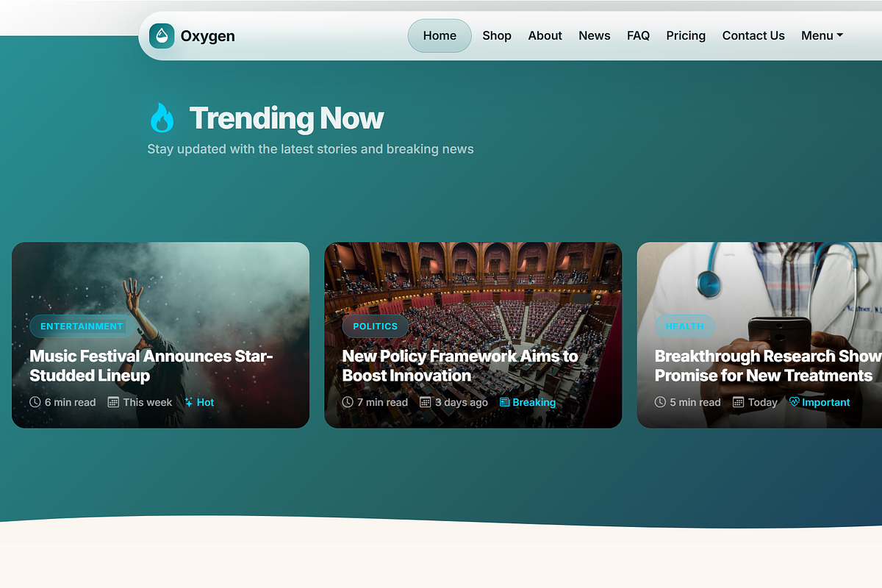
Task: Click clock icon next to 6 min read
Action: [x=35, y=402]
